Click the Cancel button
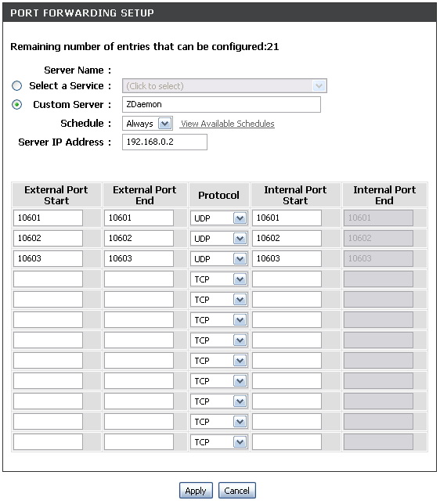440x504 pixels. pos(237,491)
